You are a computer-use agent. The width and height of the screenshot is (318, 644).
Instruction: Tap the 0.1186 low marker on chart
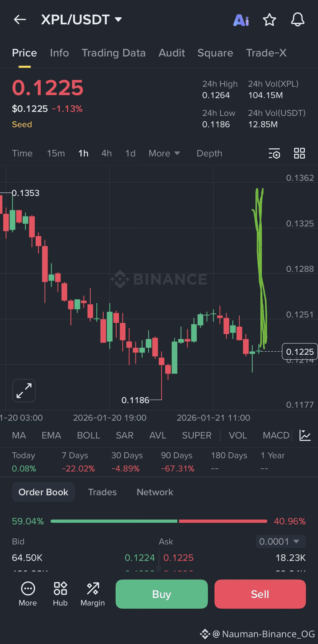point(135,400)
